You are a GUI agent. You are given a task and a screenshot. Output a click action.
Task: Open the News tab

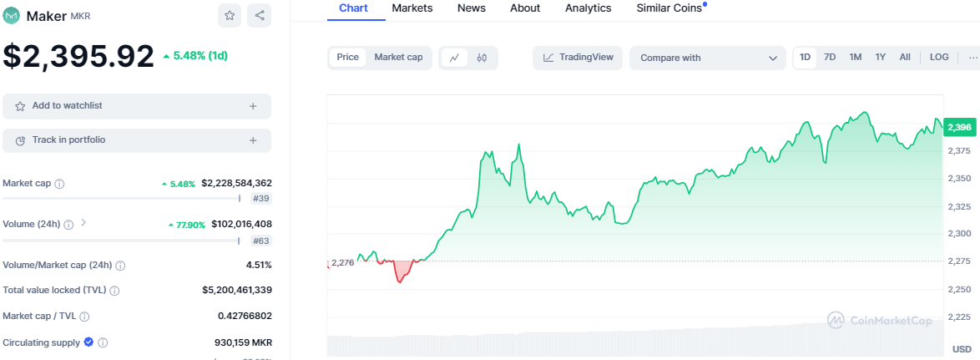tap(472, 8)
